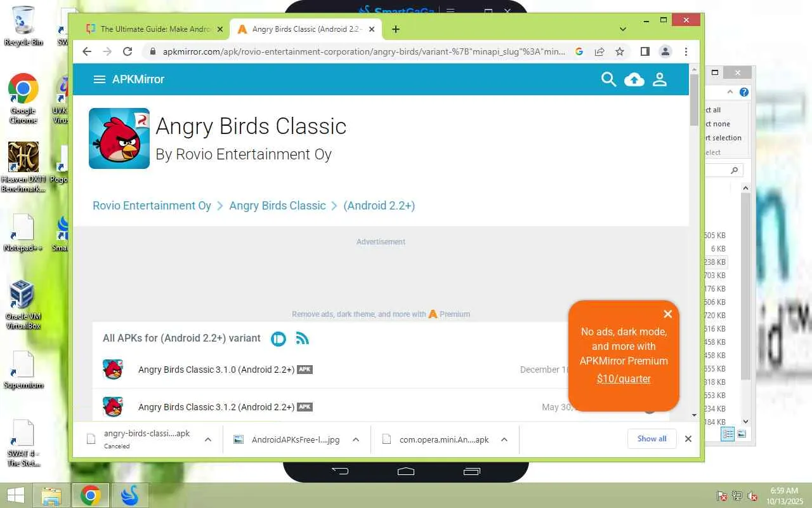Open (Android 2.2+) breadcrumb link
Viewport: 812px width, 508px height.
point(379,206)
